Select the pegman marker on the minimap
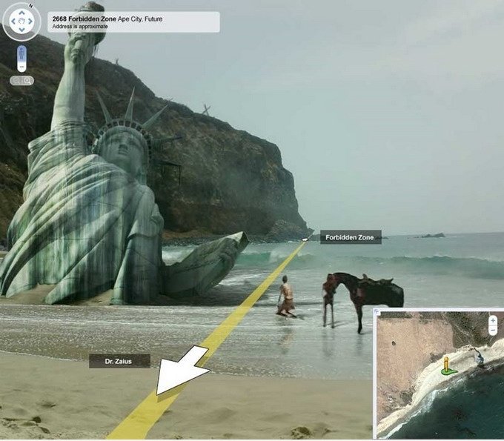 pos(447,366)
